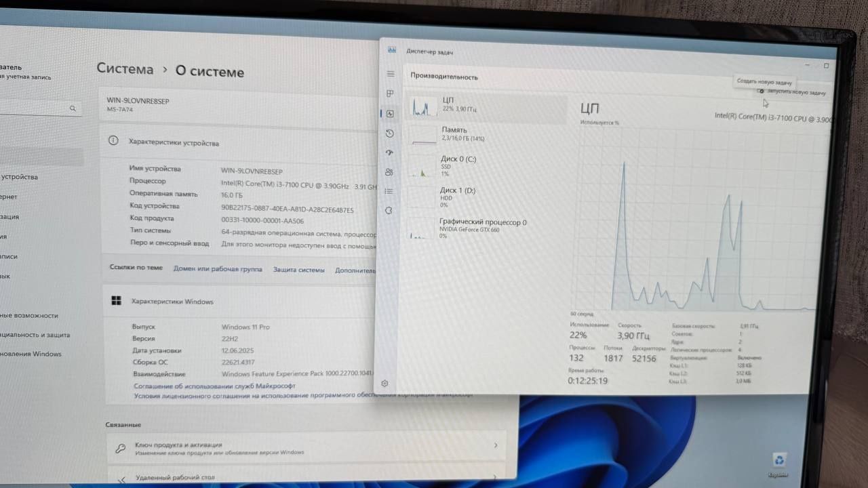The image size is (868, 488).
Task: Click the device name WIN-9LOVNRE8SEP at the top
Action: click(x=138, y=100)
